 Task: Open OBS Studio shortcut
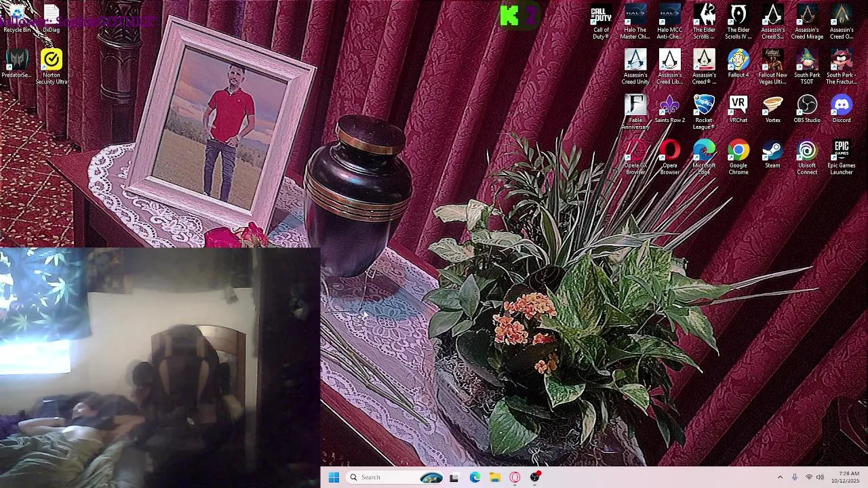[807, 108]
